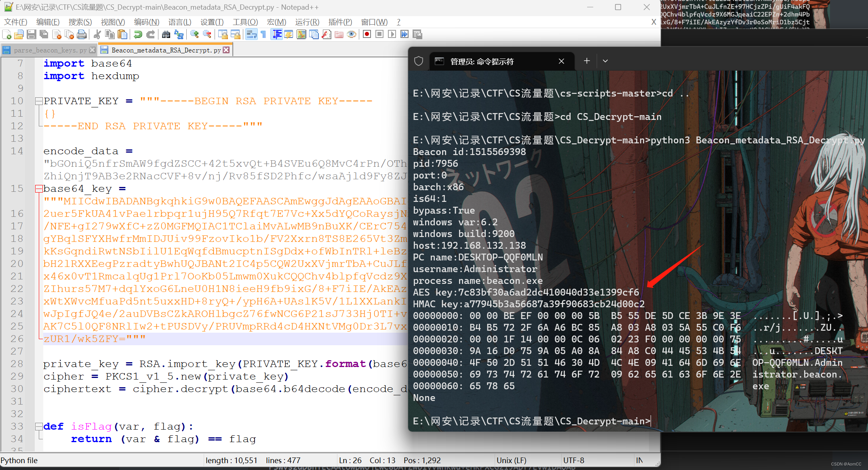Image resolution: width=868 pixels, height=470 pixels.
Task: Open the 插件(P) menu
Action: pyautogui.click(x=340, y=22)
